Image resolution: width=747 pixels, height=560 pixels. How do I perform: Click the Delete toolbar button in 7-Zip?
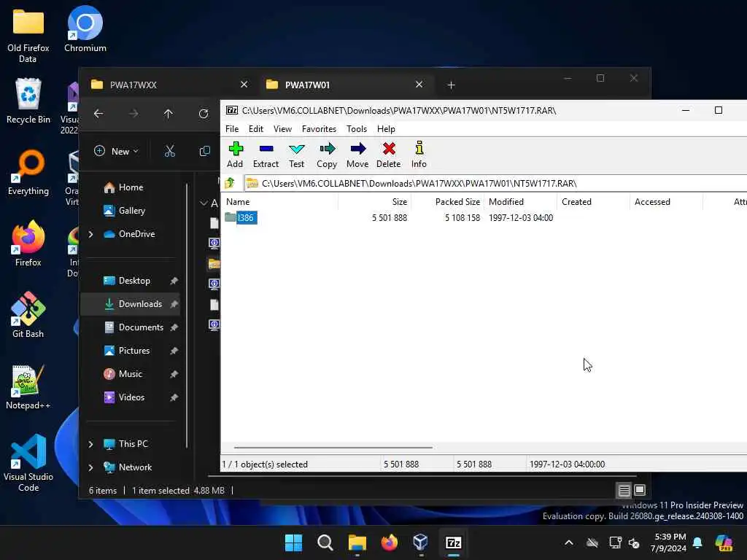[x=389, y=155]
